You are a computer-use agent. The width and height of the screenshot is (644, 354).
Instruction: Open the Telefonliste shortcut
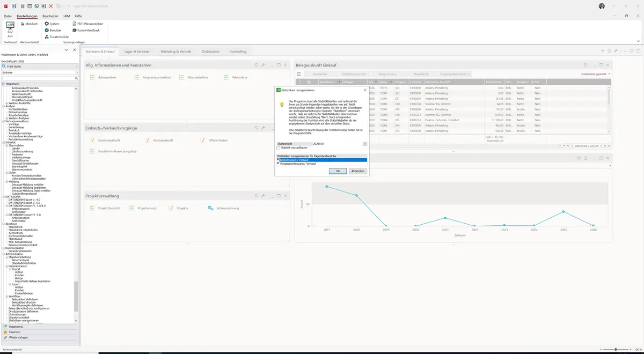[236, 77]
